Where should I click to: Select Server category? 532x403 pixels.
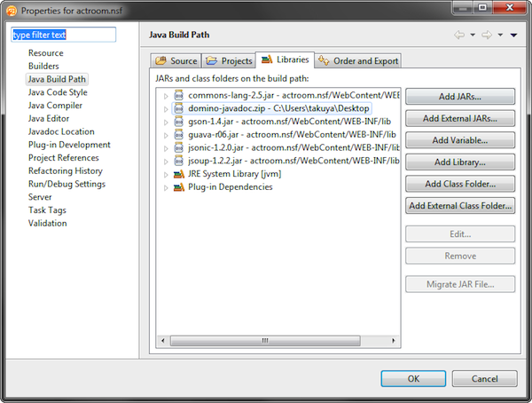(x=40, y=197)
